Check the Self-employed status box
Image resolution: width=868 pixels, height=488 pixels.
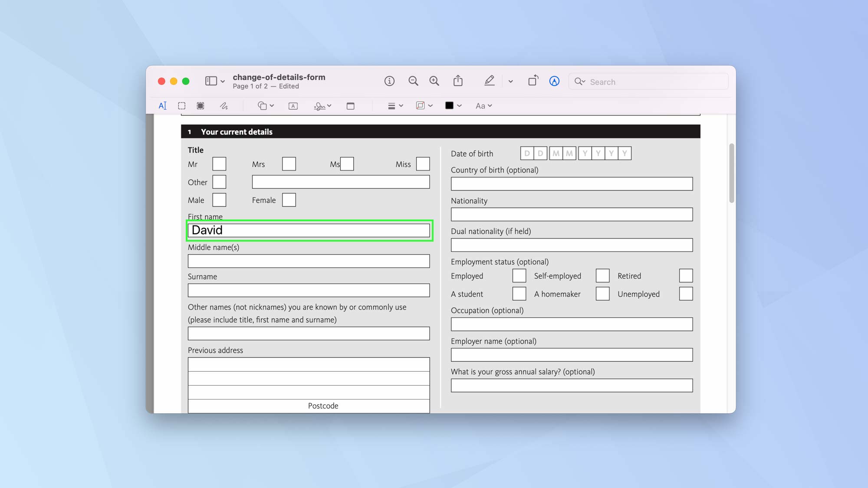pyautogui.click(x=603, y=275)
